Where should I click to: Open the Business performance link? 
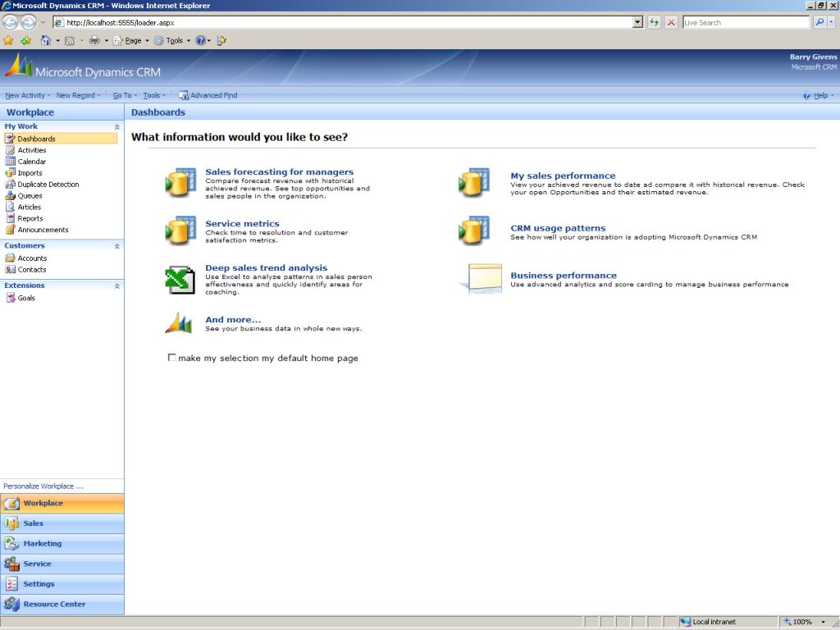(564, 276)
